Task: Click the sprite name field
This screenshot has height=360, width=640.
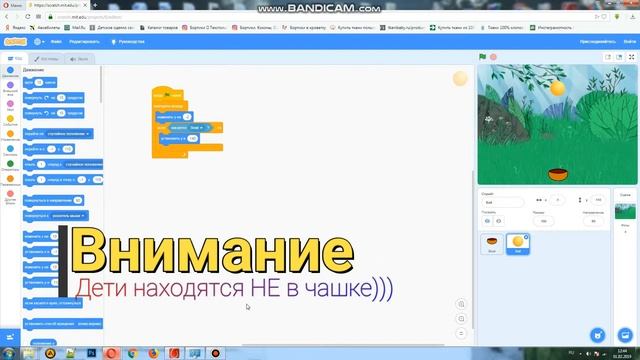Action: [x=502, y=202]
